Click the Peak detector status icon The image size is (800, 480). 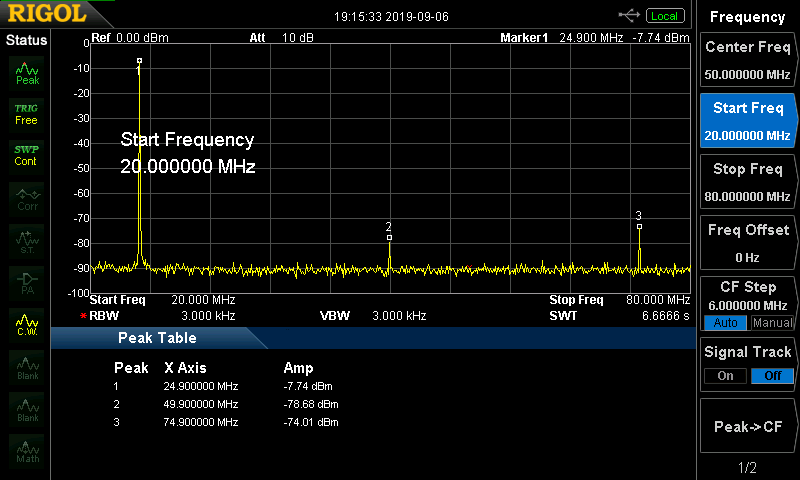pyautogui.click(x=27, y=72)
